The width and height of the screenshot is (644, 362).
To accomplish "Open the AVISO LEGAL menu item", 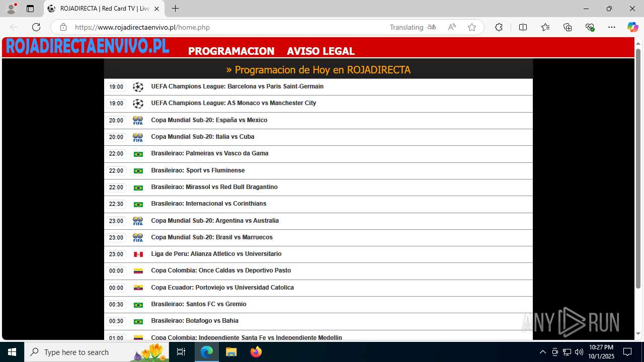I will coord(320,51).
